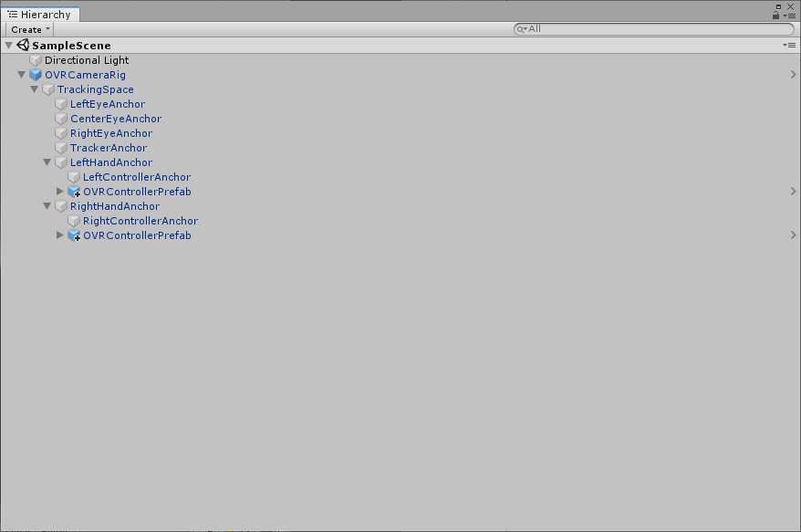Select the RightEyeAnchor object
Image resolution: width=801 pixels, height=532 pixels.
(x=111, y=133)
